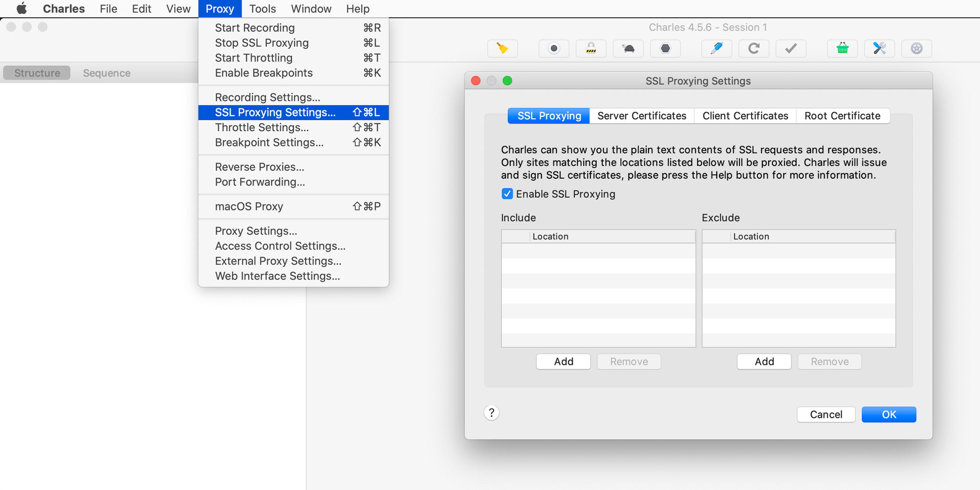Choose Start Throttling menu item
This screenshot has width=980, height=490.
point(294,58)
